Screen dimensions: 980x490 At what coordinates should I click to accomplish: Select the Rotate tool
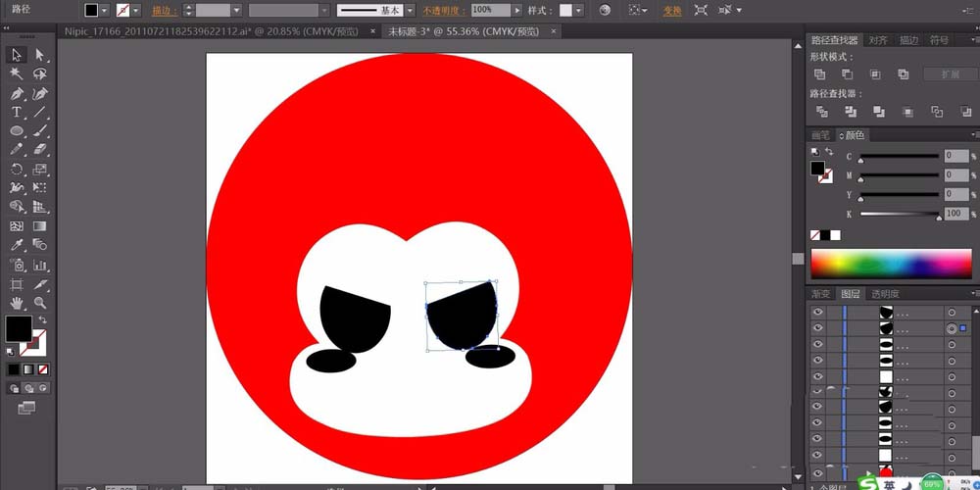(x=17, y=170)
